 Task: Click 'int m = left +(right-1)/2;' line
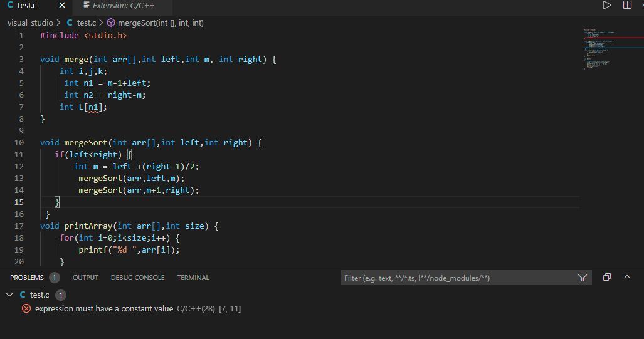[136, 167]
